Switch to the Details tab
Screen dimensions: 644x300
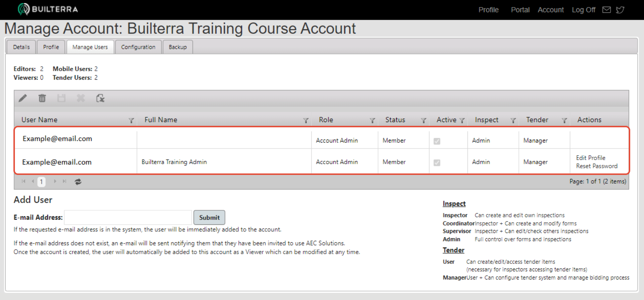(21, 47)
